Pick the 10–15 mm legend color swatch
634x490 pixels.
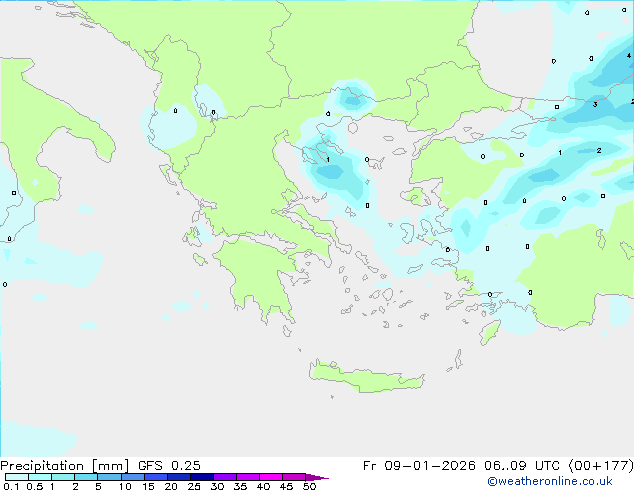[x=132, y=477]
